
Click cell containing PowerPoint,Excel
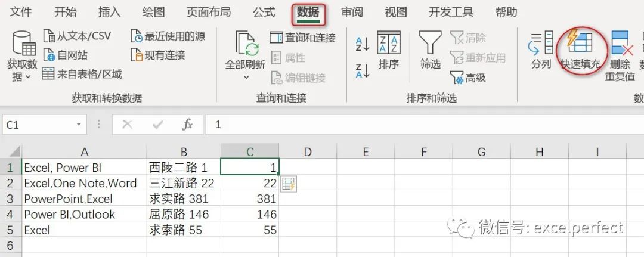pyautogui.click(x=84, y=199)
